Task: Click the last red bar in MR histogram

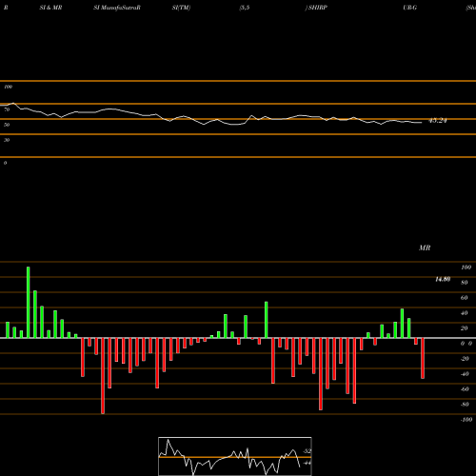Action: [x=423, y=358]
